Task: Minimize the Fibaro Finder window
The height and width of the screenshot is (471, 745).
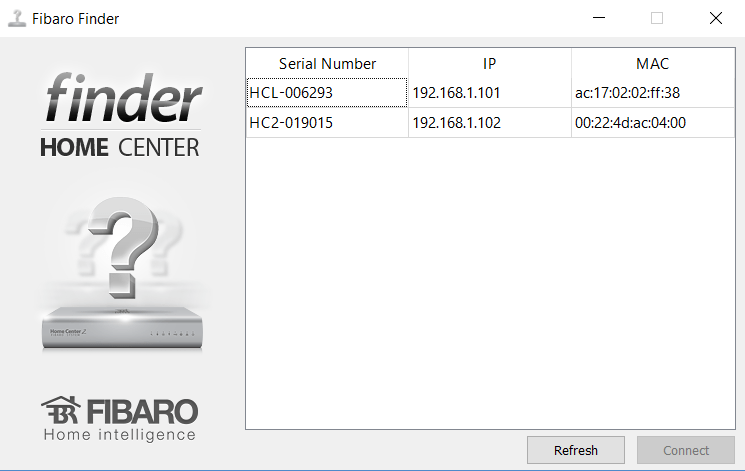Action: pyautogui.click(x=599, y=18)
